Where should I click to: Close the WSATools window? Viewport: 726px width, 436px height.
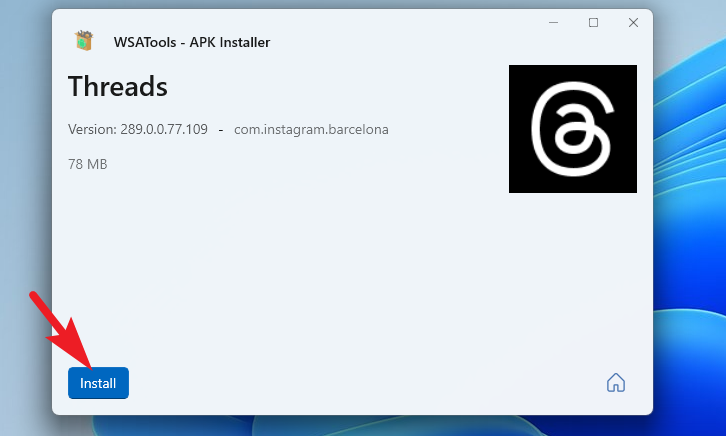(633, 23)
